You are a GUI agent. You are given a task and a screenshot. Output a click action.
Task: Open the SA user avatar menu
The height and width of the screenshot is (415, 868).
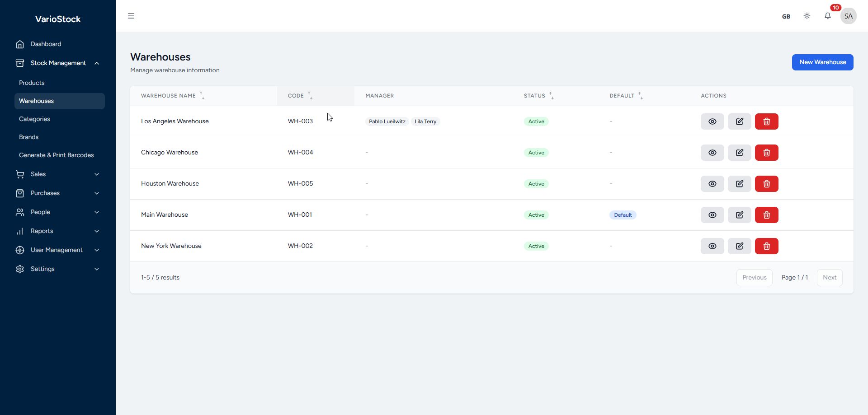pyautogui.click(x=849, y=16)
